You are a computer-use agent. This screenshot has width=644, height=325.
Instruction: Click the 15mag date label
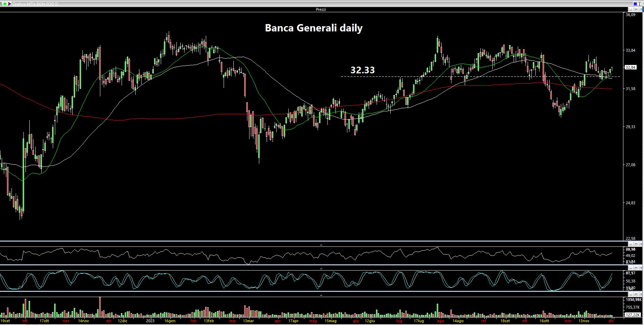click(331, 321)
